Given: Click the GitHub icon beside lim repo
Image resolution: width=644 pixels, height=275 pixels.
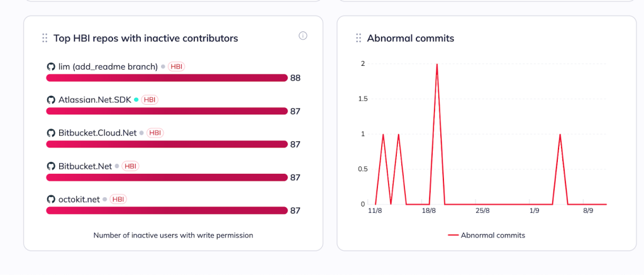Looking at the screenshot, I should (51, 67).
